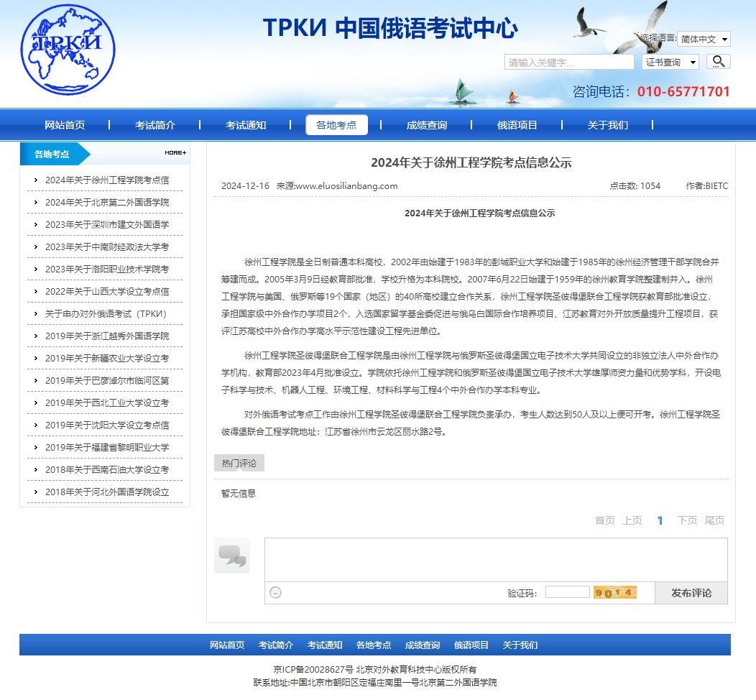The width and height of the screenshot is (756, 700).
Task: Expand the language selection dropdown
Action: click(x=704, y=39)
